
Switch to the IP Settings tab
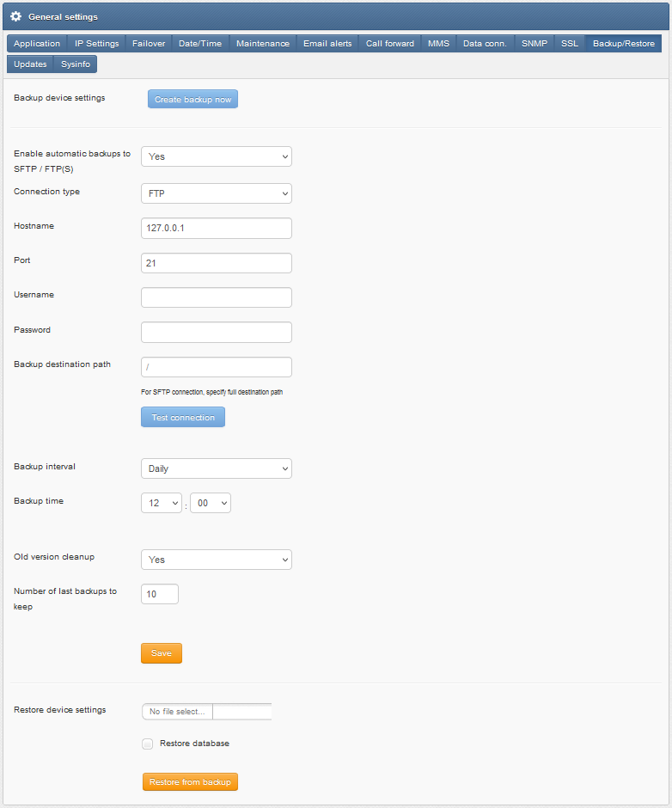point(96,44)
